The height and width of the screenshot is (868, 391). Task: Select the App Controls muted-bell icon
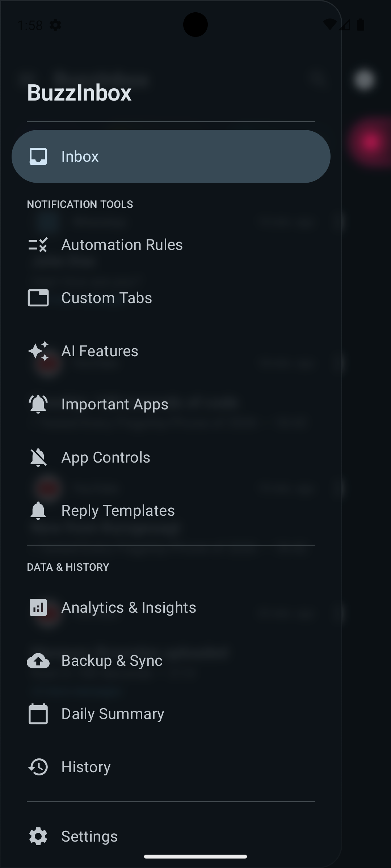pos(38,457)
